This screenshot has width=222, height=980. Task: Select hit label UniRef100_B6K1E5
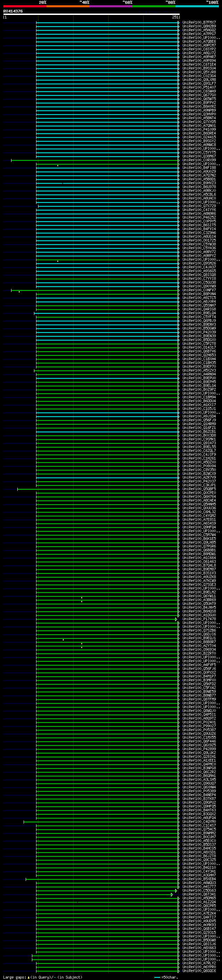199,539
